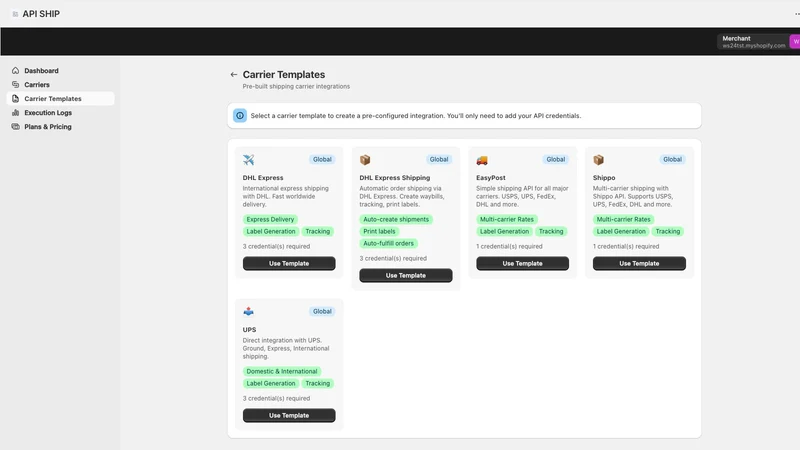Use the UPS template

pyautogui.click(x=289, y=415)
